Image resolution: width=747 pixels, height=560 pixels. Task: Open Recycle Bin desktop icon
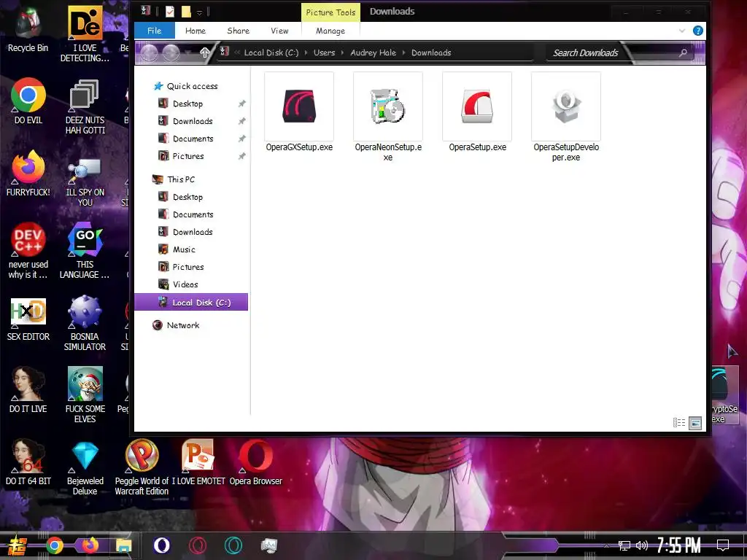point(28,29)
